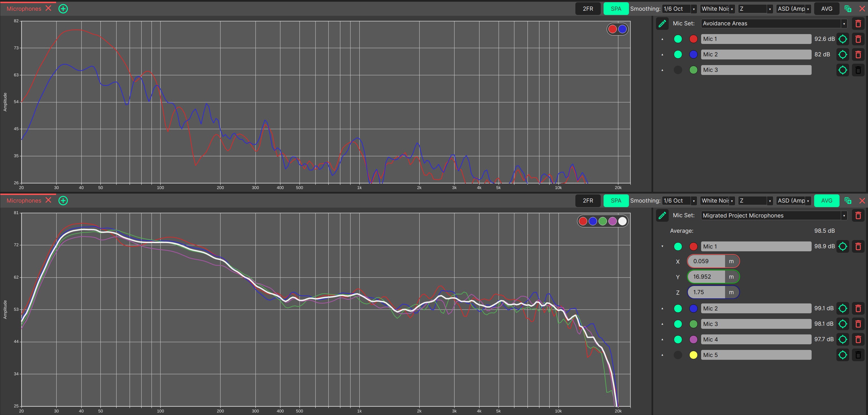Click the pencil edit icon for Avoidance Areas

[662, 24]
